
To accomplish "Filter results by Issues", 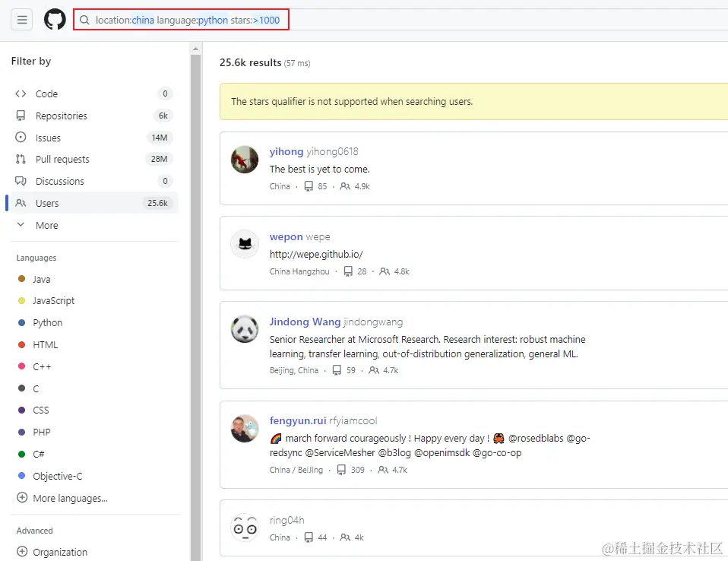I will tap(94, 138).
